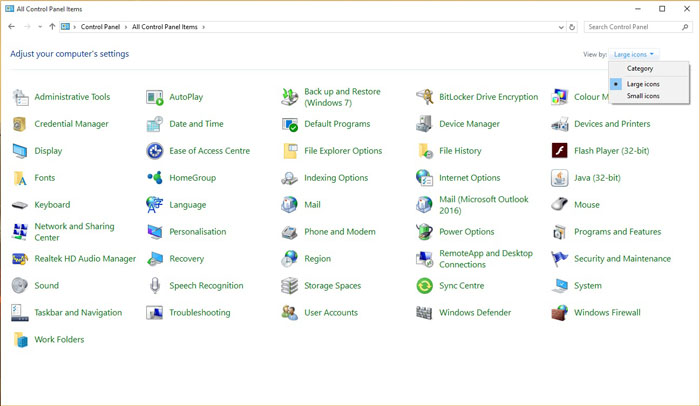The width and height of the screenshot is (700, 406).
Task: Click the Sound speaker icon
Action: 20,285
